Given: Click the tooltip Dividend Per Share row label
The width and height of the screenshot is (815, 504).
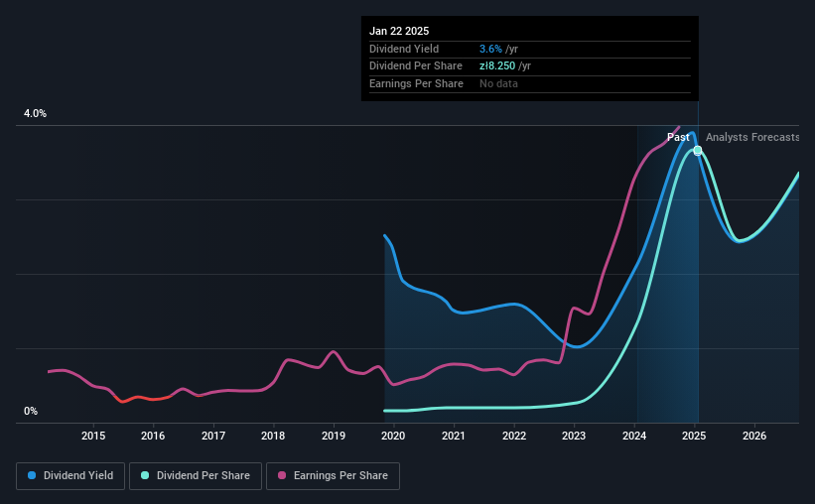Looking at the screenshot, I should (416, 66).
